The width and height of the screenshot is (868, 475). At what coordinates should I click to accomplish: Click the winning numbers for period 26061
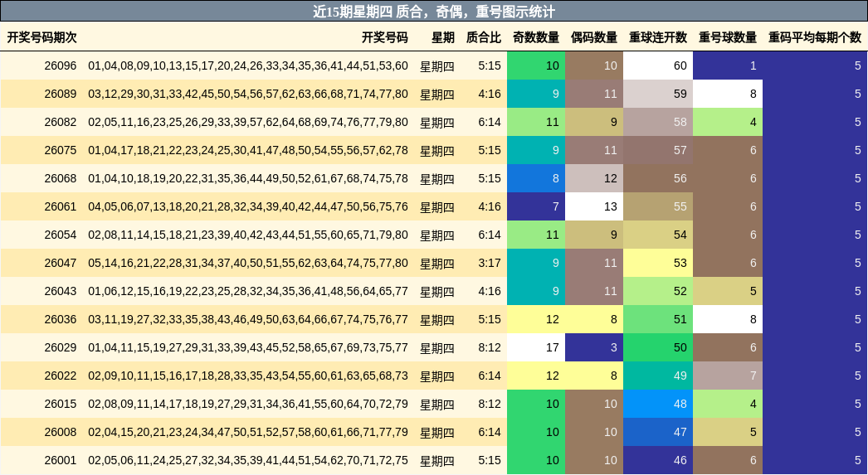point(248,206)
